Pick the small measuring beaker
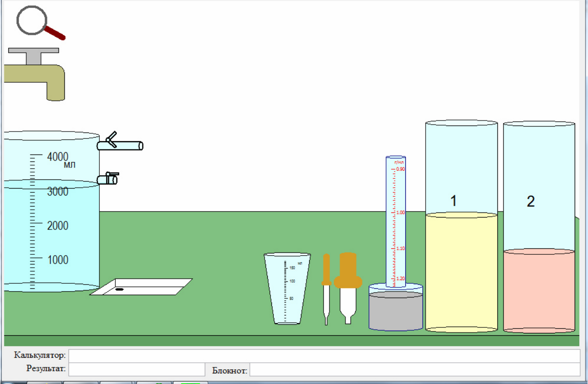 [x=287, y=289]
